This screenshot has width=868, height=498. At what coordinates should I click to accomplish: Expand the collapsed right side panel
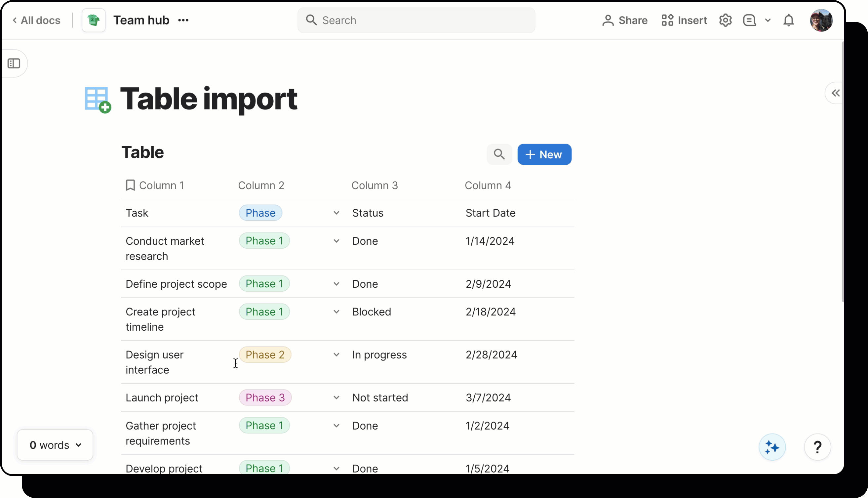pyautogui.click(x=836, y=93)
